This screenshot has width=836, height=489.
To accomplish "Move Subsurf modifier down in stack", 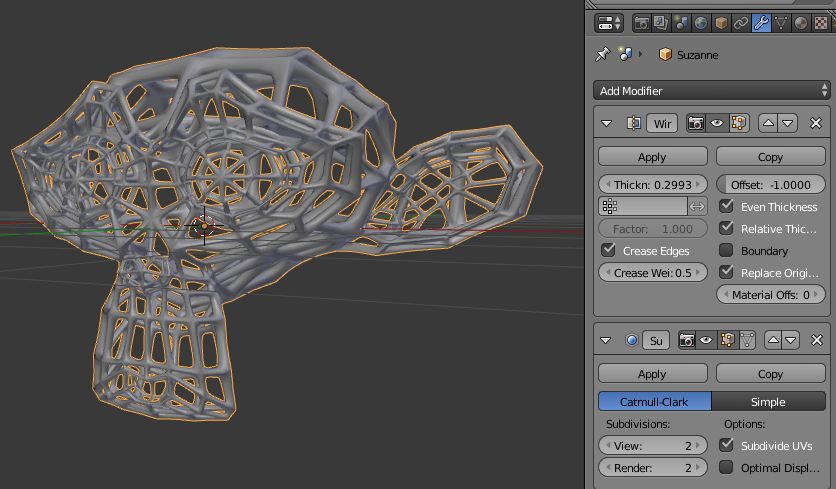I will coord(791,340).
